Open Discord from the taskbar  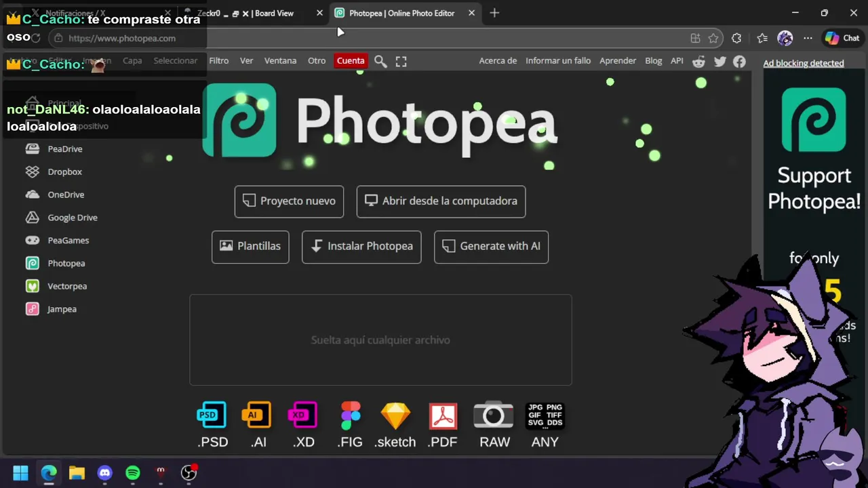click(x=104, y=473)
